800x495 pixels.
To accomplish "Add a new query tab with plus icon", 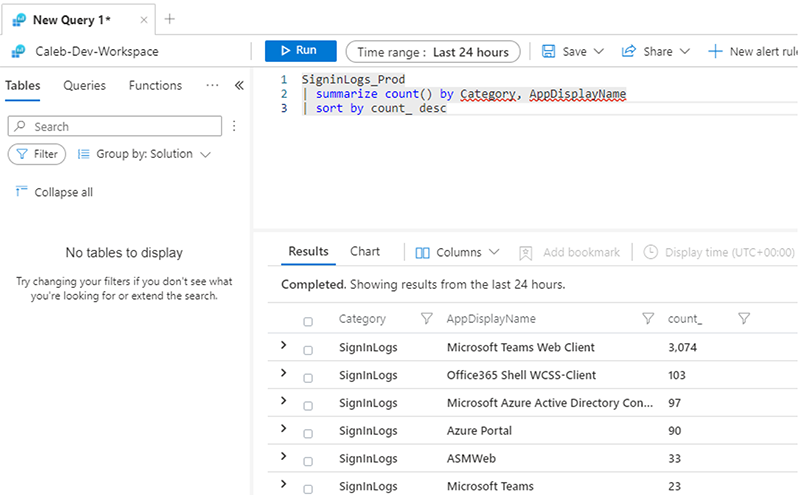I will pos(169,19).
